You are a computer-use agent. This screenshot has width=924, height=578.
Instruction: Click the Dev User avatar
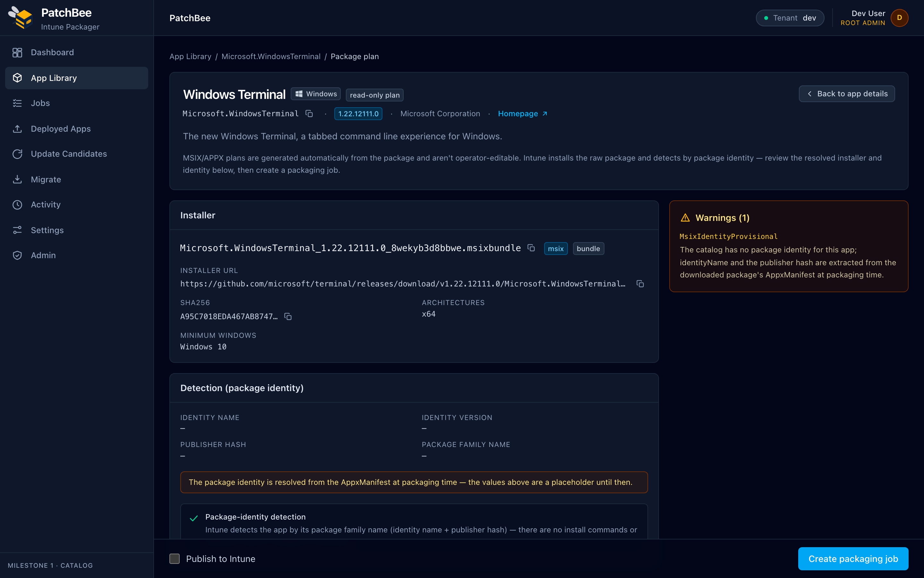(899, 18)
